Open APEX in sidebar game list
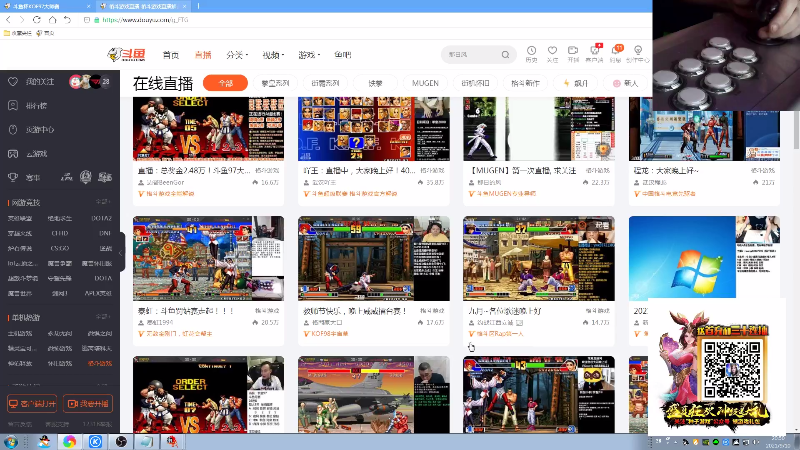Image resolution: width=800 pixels, height=450 pixels. tap(100, 293)
